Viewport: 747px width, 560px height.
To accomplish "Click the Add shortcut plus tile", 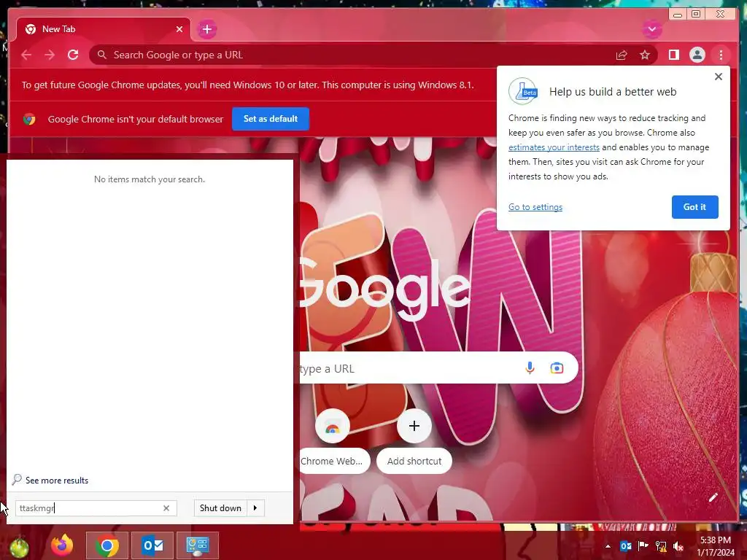I will (x=414, y=426).
